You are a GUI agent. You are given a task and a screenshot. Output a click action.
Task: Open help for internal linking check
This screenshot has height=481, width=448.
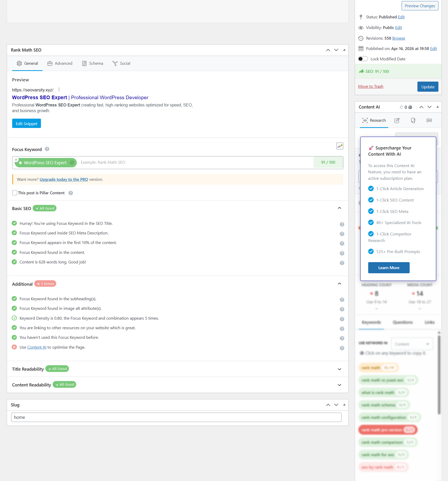coord(342,329)
